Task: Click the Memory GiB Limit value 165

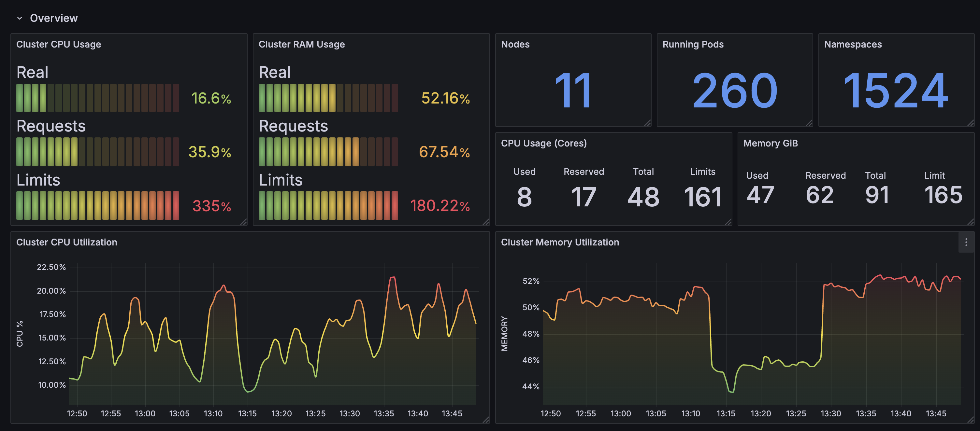Action: pyautogui.click(x=944, y=195)
